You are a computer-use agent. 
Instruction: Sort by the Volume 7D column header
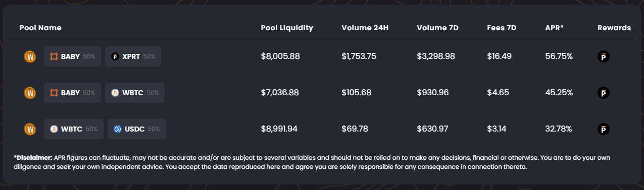[x=437, y=28]
